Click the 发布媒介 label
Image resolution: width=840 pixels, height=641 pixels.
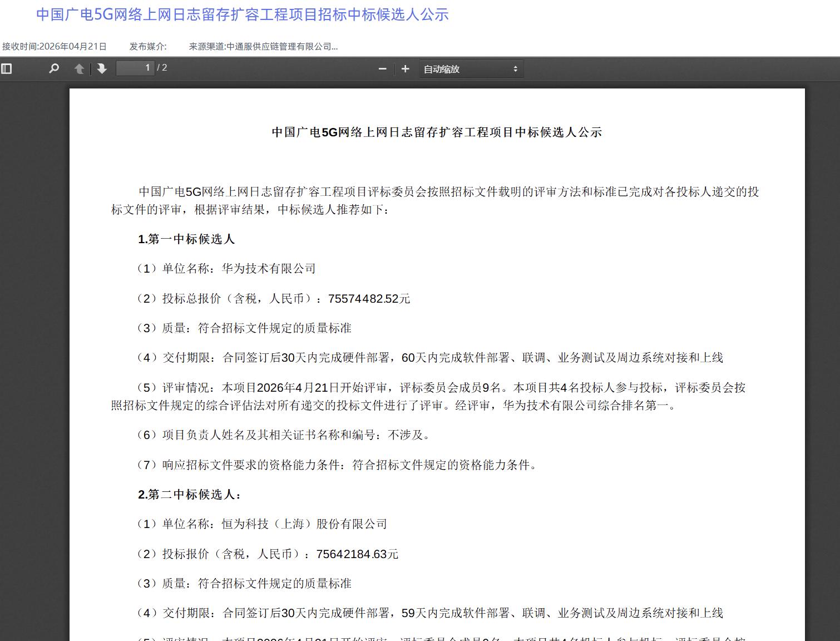pyautogui.click(x=148, y=47)
